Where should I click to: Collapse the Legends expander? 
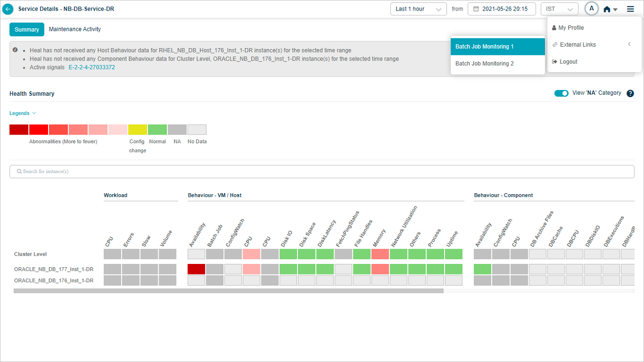[x=23, y=113]
